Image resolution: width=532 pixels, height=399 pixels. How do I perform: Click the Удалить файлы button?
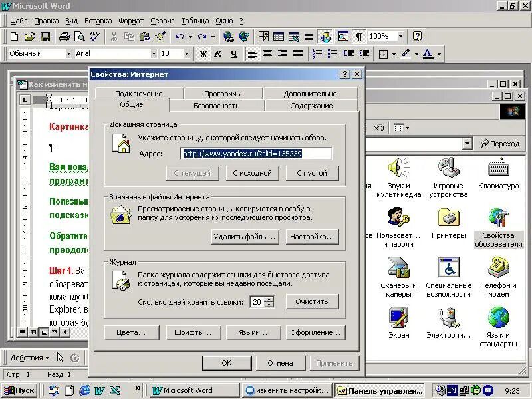[245, 237]
